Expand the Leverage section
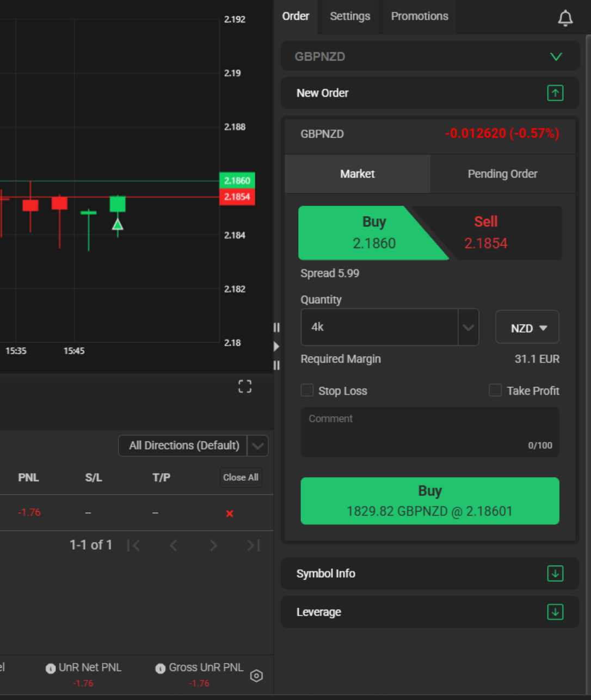Screen dimensions: 591x700 pos(555,612)
